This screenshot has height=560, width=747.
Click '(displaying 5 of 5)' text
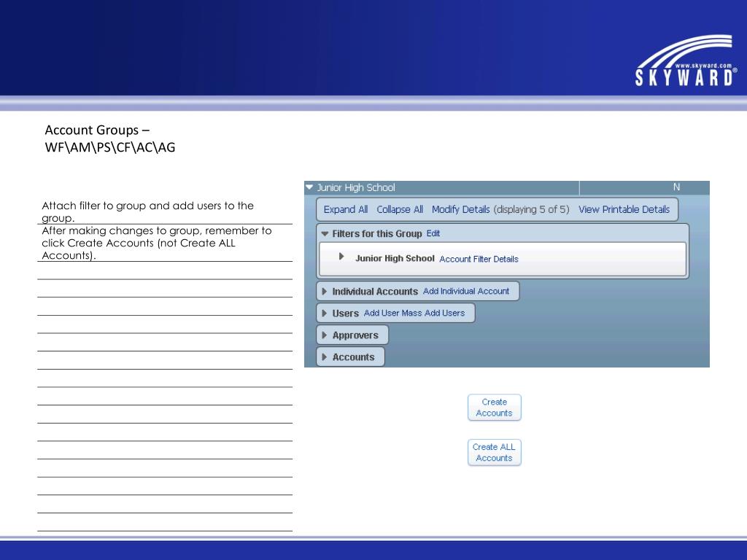(x=531, y=209)
